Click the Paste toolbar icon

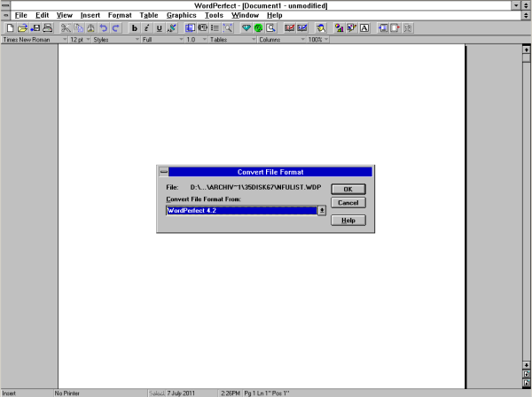pos(91,28)
